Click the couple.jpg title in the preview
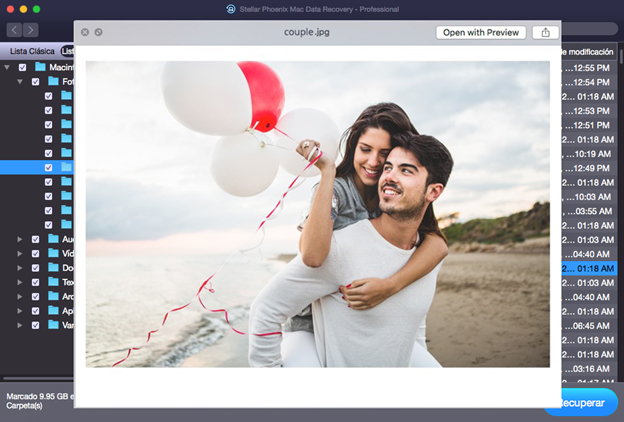The width and height of the screenshot is (624, 422). 306,32
